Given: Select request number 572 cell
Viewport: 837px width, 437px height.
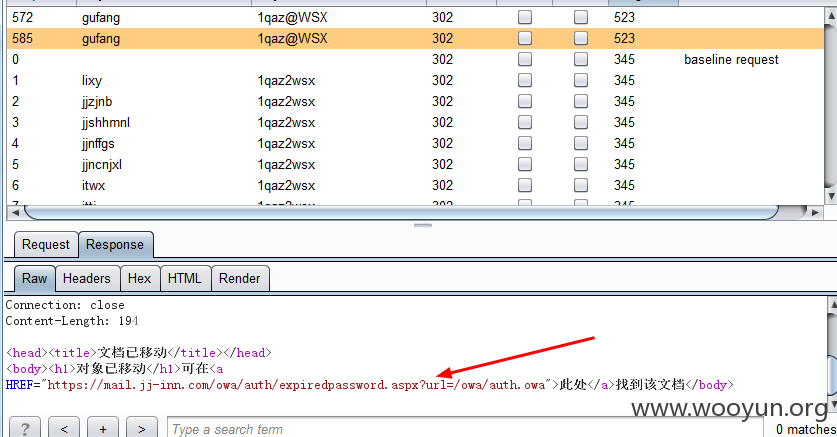Looking at the screenshot, I should (x=22, y=17).
